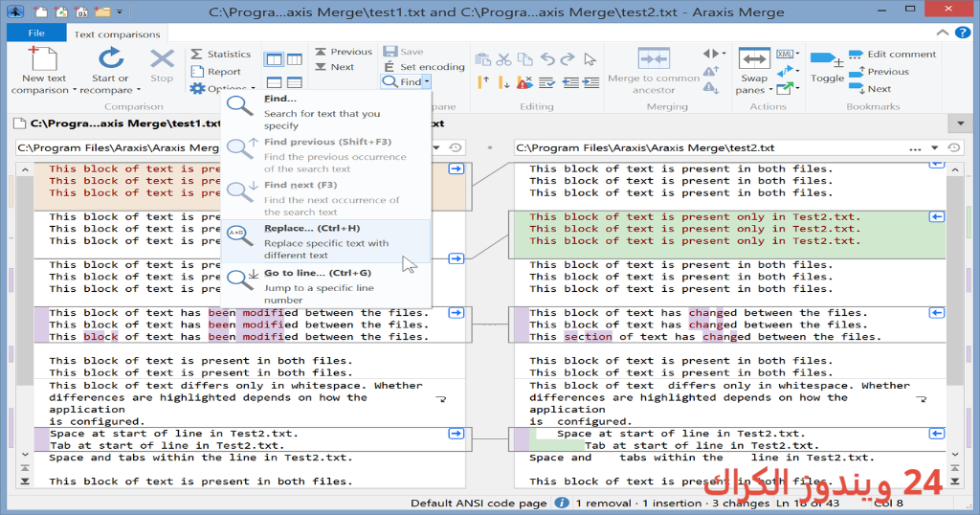Choose Find... from the dropdown menu
The width and height of the screenshot is (980, 515).
pyautogui.click(x=325, y=111)
